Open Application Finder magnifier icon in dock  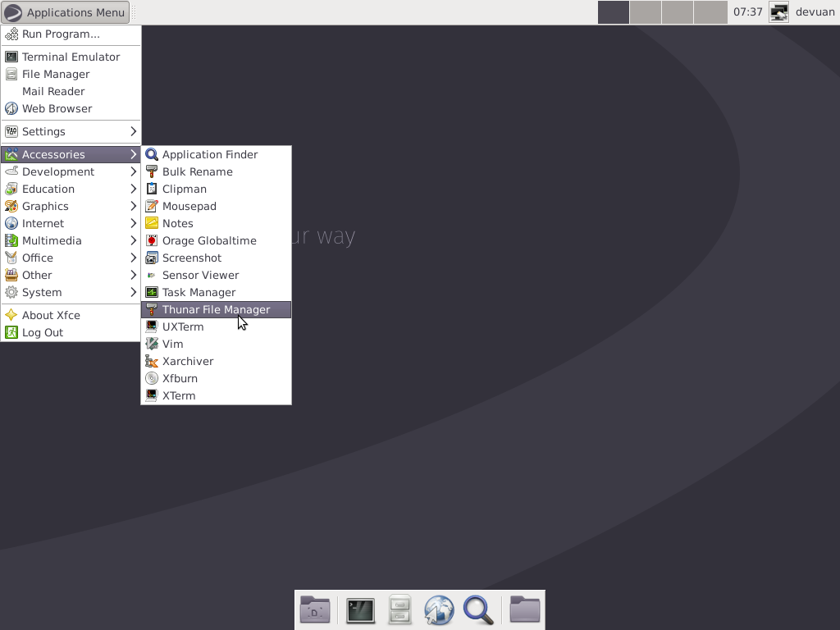pyautogui.click(x=479, y=609)
